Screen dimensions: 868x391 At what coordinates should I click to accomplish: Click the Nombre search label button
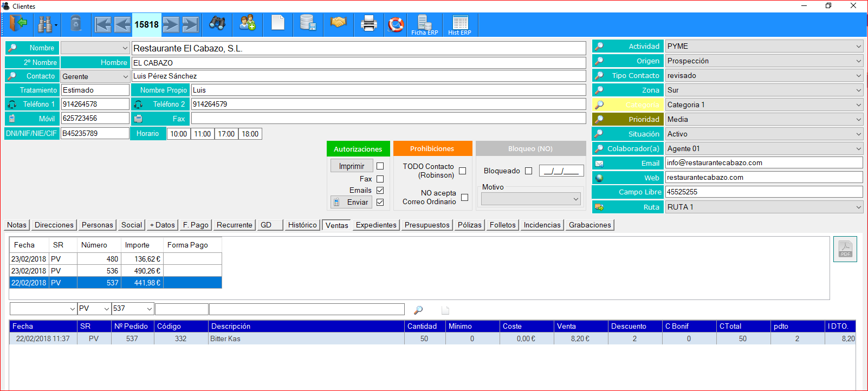coord(33,48)
